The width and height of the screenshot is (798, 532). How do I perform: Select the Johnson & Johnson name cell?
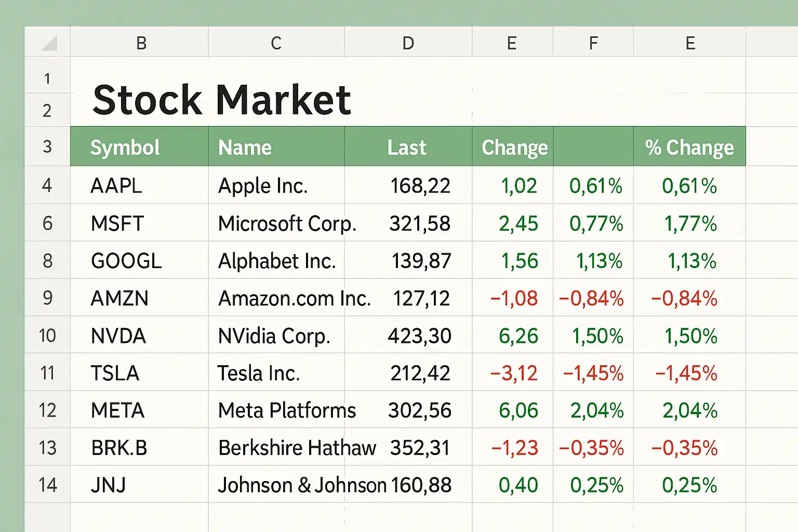301,485
